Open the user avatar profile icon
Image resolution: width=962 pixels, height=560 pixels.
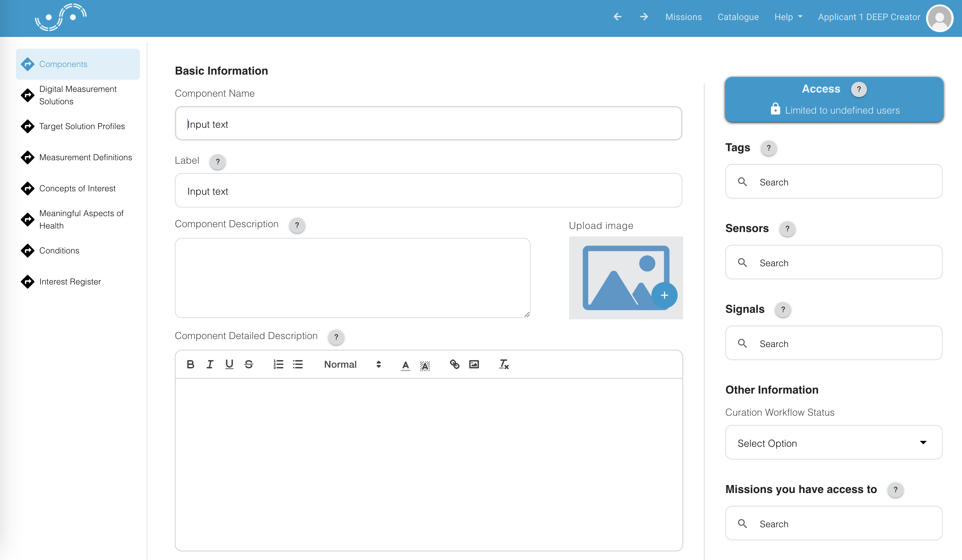940,18
